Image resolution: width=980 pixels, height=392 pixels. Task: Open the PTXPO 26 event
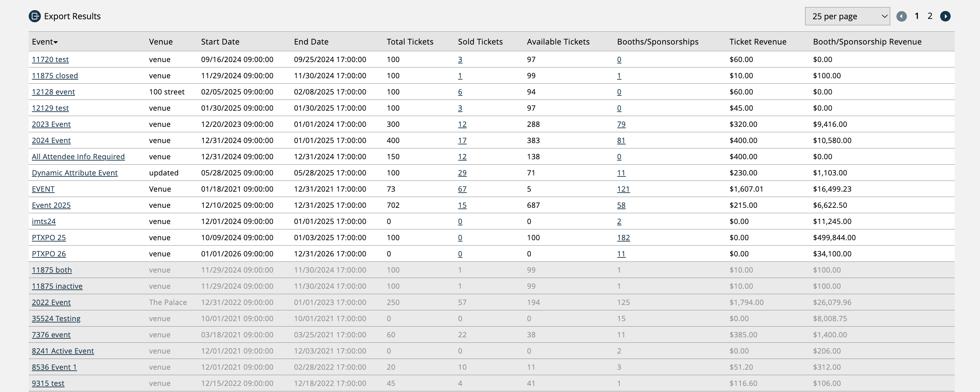(49, 254)
